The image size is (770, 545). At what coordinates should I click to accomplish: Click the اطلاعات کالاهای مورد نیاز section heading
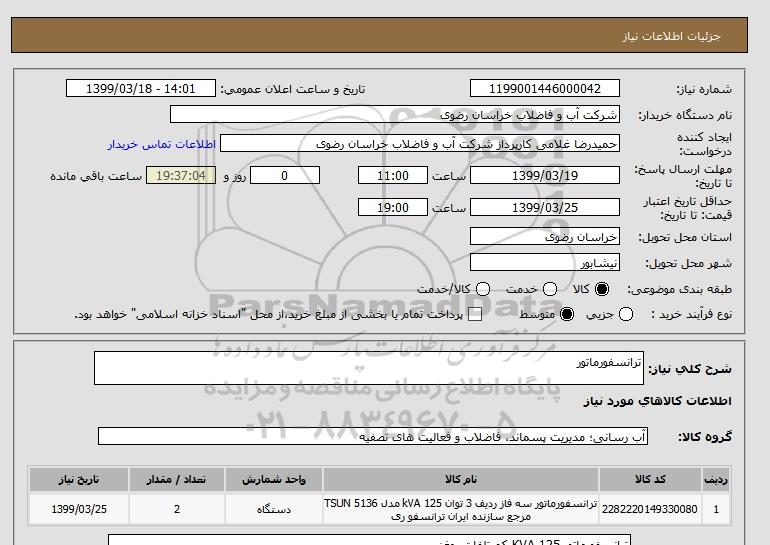click(x=658, y=401)
